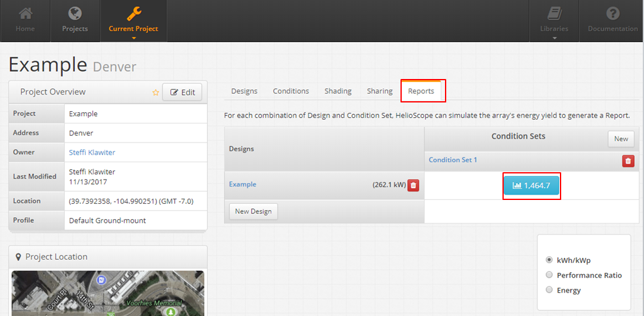The width and height of the screenshot is (644, 316).
Task: Click the Current Project wrench icon
Action: 133,14
